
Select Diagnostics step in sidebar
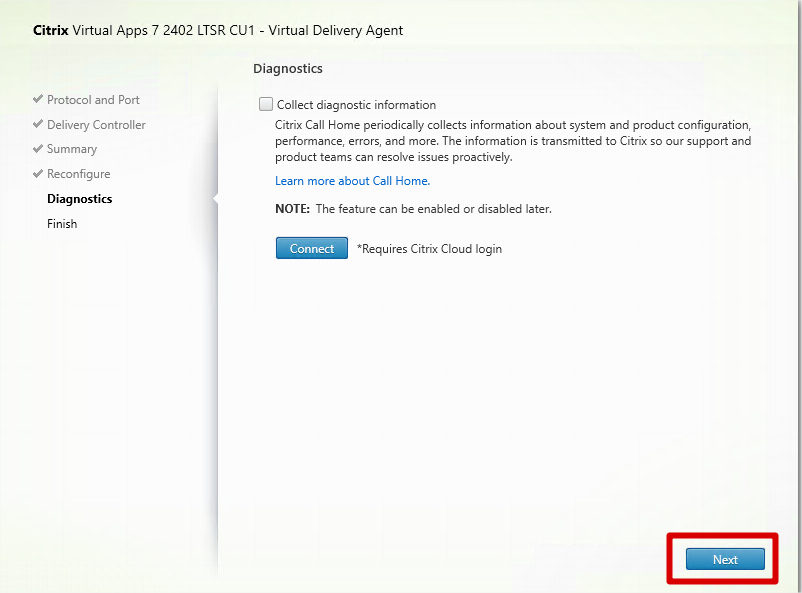tap(79, 199)
